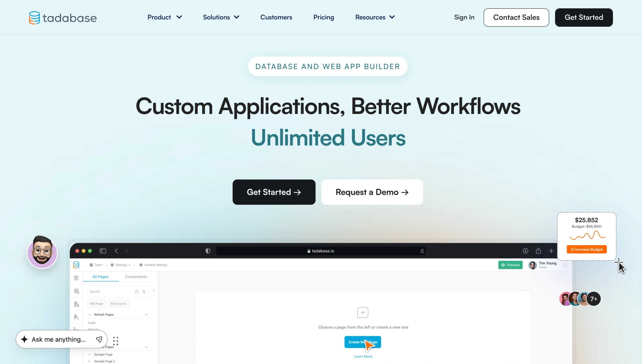The image size is (642, 364).
Task: Select the Login page
Action: (92, 323)
